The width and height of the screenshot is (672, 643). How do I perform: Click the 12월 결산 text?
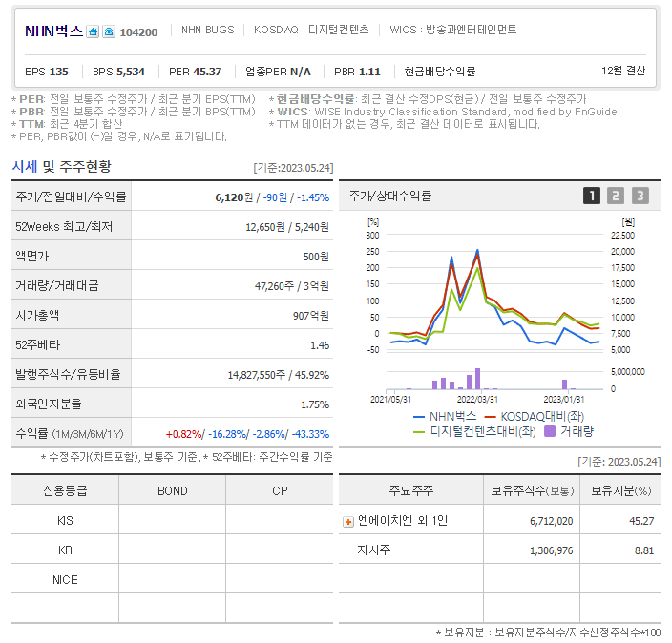(x=623, y=71)
